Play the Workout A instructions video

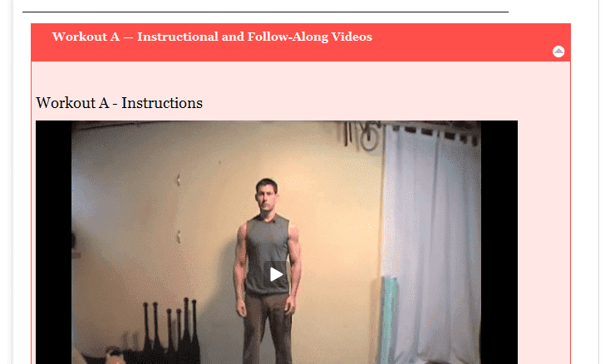coord(276,274)
